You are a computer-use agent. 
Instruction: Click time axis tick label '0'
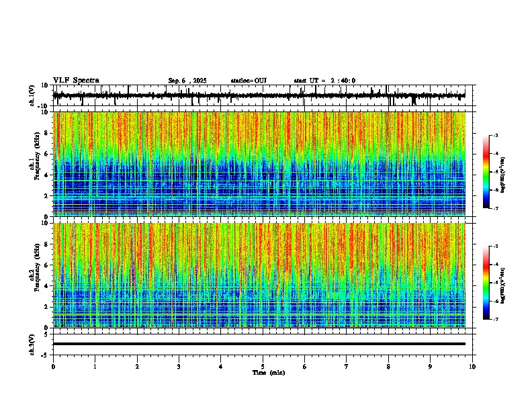[x=53, y=367]
